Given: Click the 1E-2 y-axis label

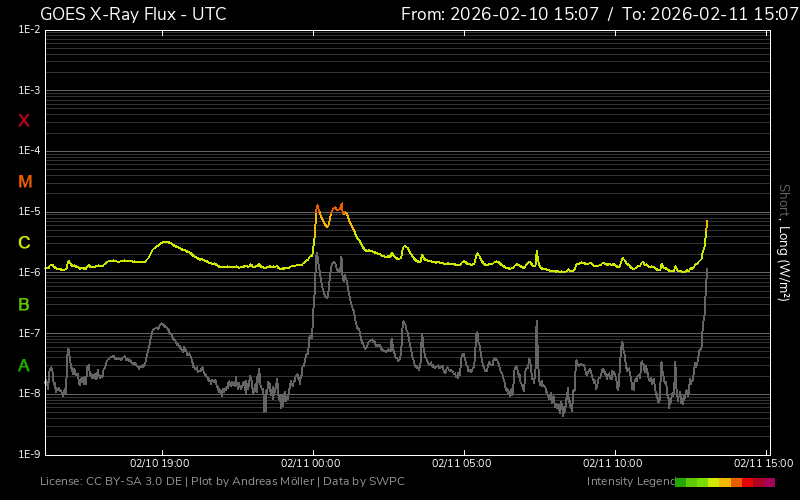Looking at the screenshot, I should coord(29,30).
